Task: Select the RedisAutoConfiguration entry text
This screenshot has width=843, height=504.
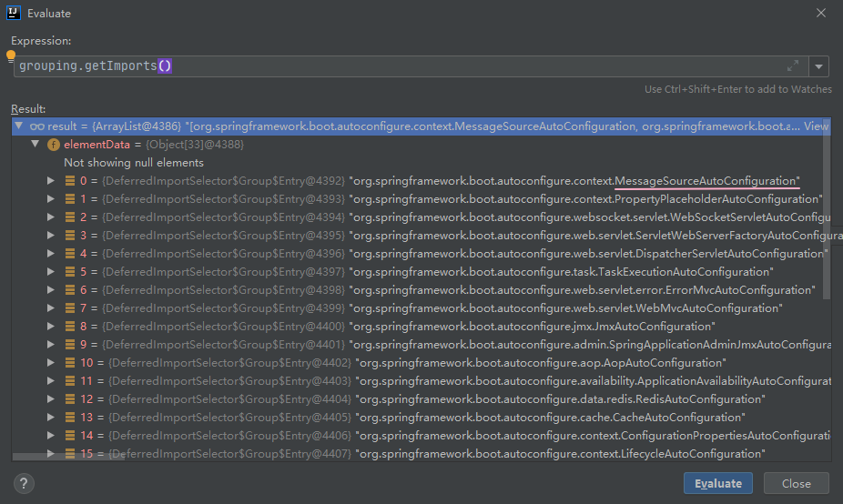Action: pos(560,399)
